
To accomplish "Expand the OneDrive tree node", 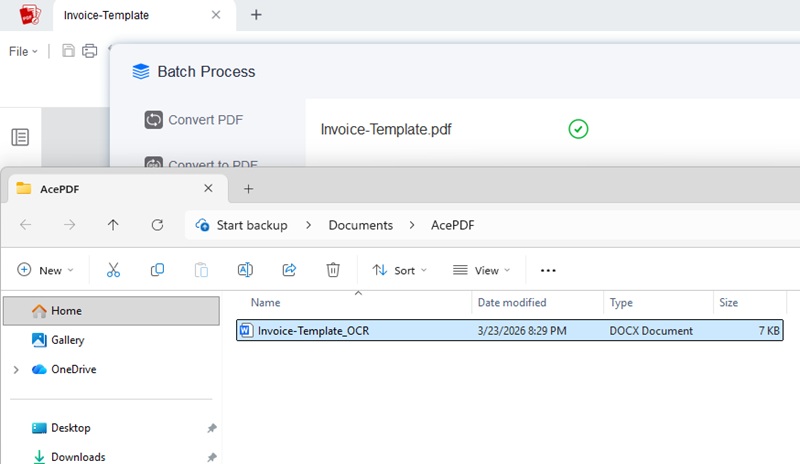I will (16, 370).
